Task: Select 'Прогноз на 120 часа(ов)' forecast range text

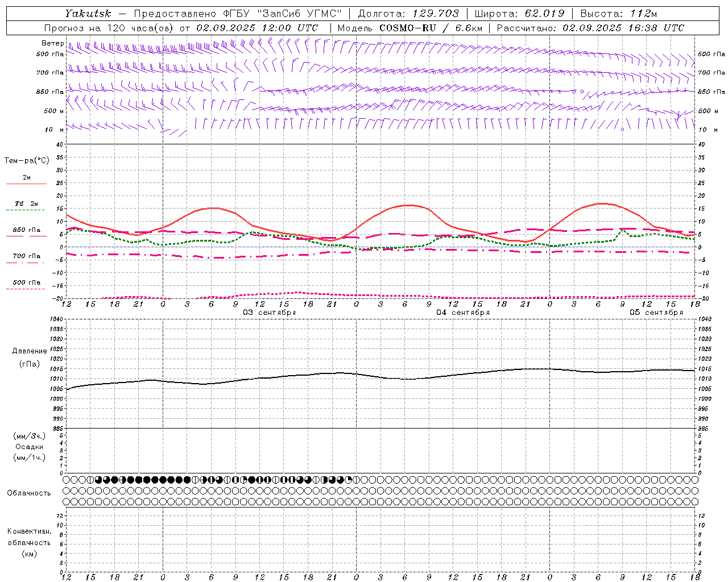Action: click(x=109, y=28)
